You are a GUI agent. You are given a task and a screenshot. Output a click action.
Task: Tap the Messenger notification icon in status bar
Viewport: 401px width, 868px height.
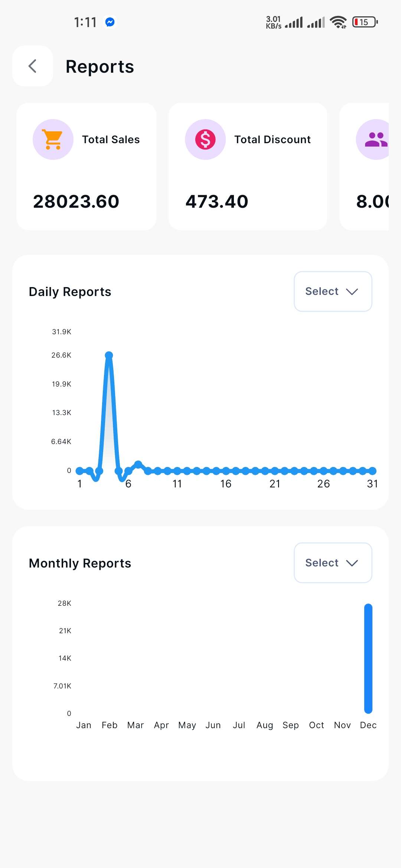(110, 22)
